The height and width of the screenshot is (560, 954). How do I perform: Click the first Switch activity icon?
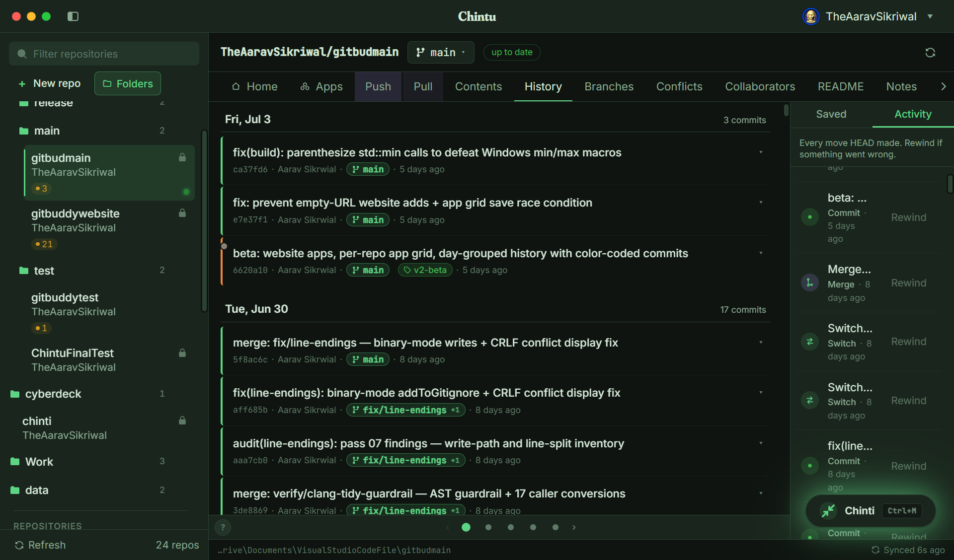[810, 342]
